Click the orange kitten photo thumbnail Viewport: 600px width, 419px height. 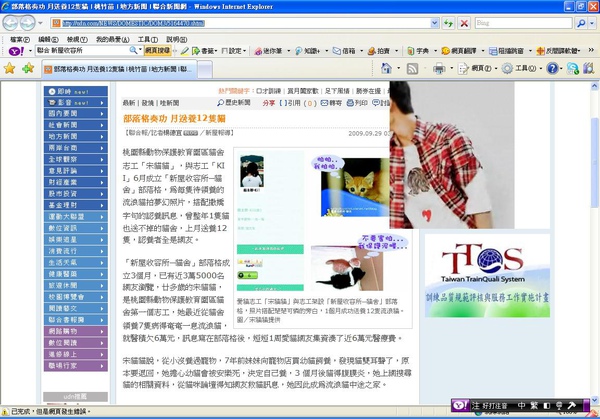[355, 187]
